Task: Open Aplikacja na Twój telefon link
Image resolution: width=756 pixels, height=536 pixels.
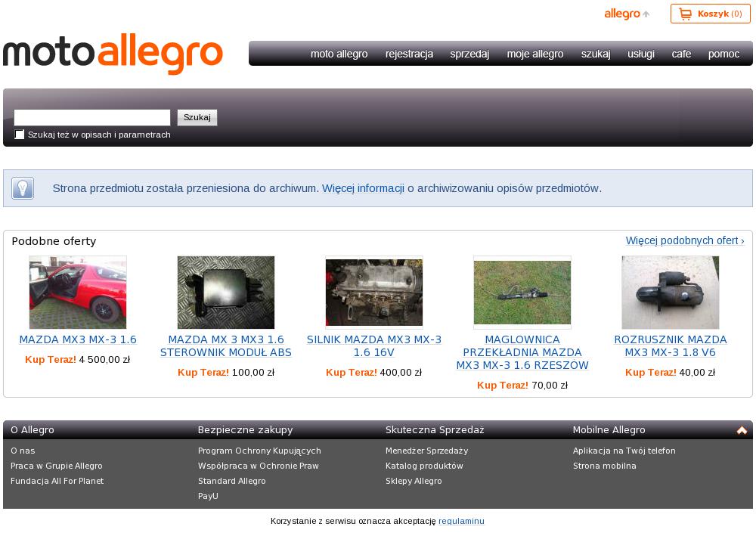Action: 624,451
